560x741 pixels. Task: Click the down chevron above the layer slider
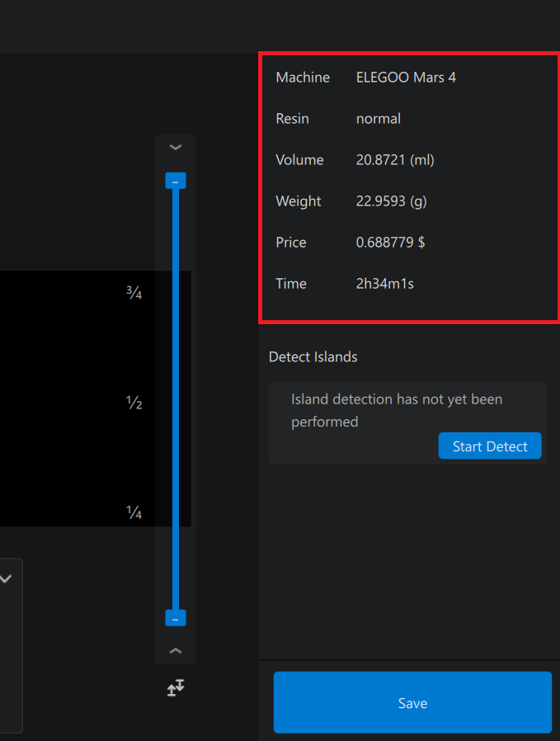tap(175, 147)
